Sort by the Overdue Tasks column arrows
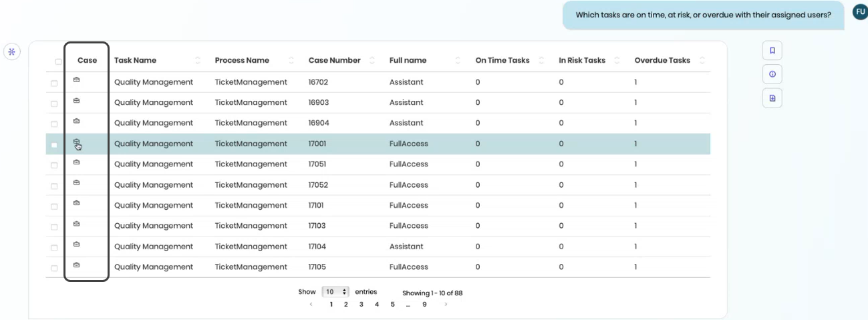The height and width of the screenshot is (320, 868). click(702, 60)
